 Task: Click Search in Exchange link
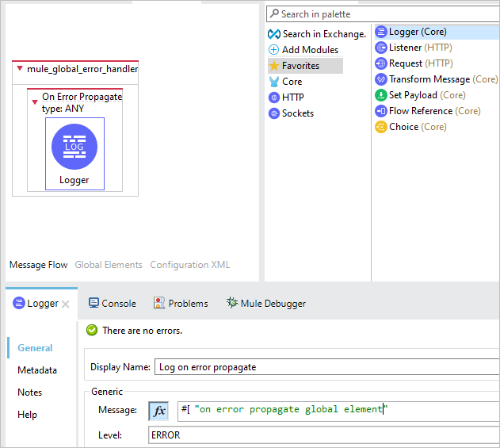click(324, 34)
